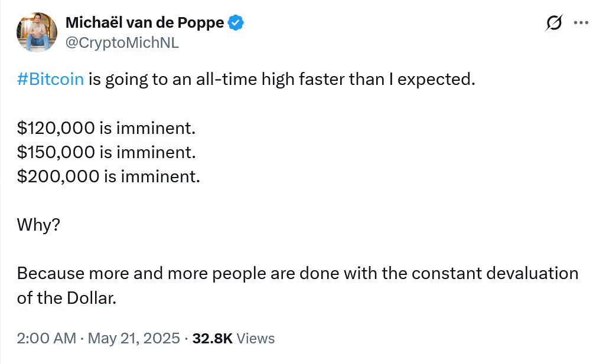Image resolution: width=606 pixels, height=364 pixels.
Task: Click the blue verified checkmark badge
Action: [x=235, y=23]
